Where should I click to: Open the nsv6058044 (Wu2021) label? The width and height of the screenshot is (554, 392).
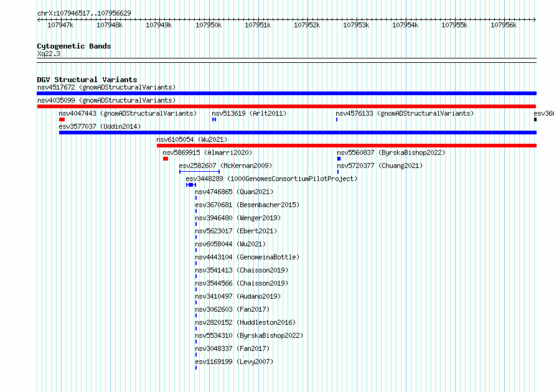tap(230, 244)
